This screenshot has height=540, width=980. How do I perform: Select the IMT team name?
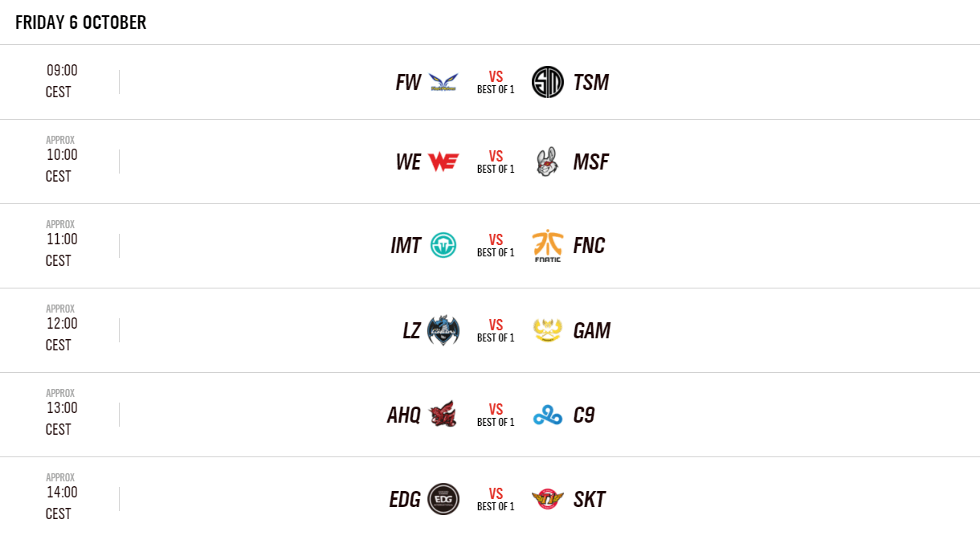pos(406,246)
